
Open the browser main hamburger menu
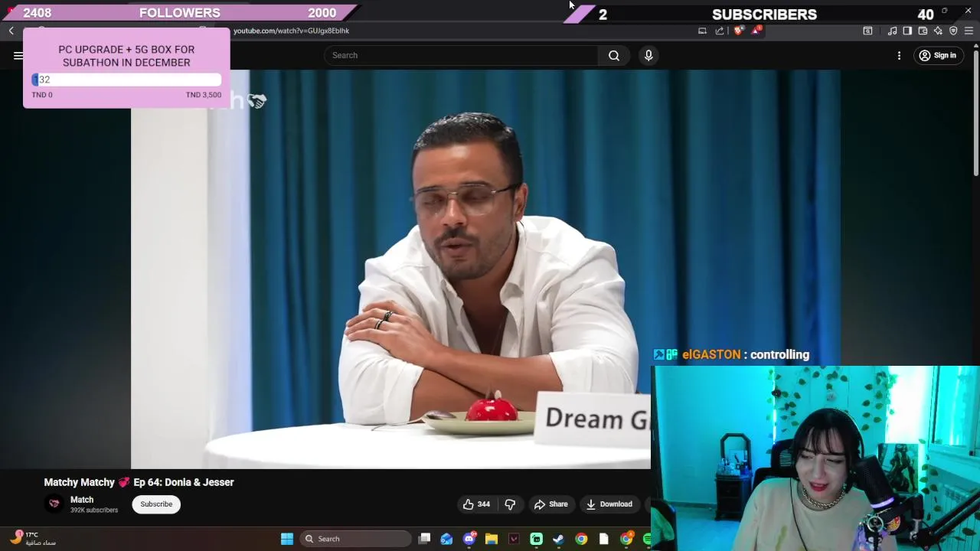click(969, 31)
